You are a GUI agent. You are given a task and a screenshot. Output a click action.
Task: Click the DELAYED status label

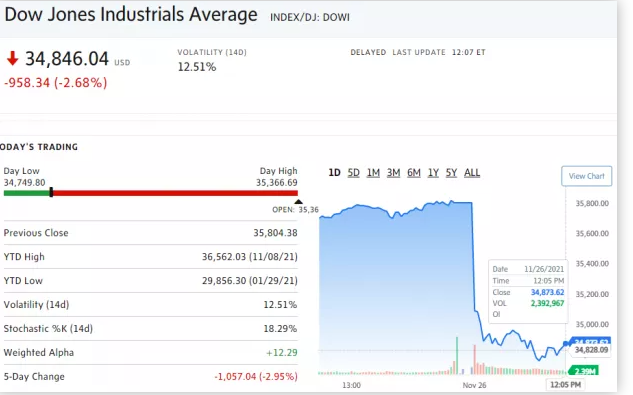point(368,52)
